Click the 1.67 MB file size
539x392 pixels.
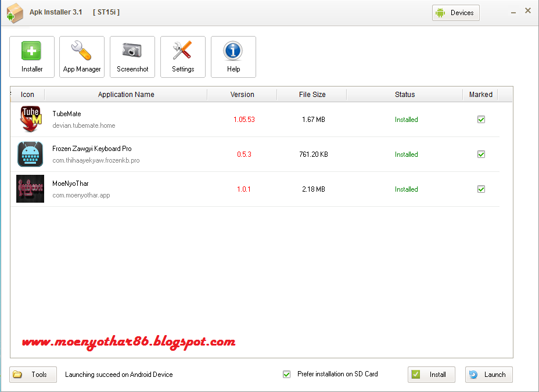[314, 120]
